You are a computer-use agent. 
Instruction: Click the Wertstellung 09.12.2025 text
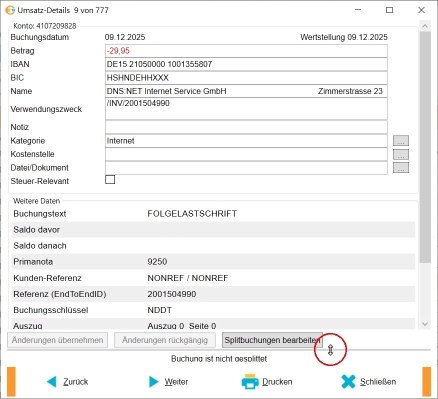344,37
